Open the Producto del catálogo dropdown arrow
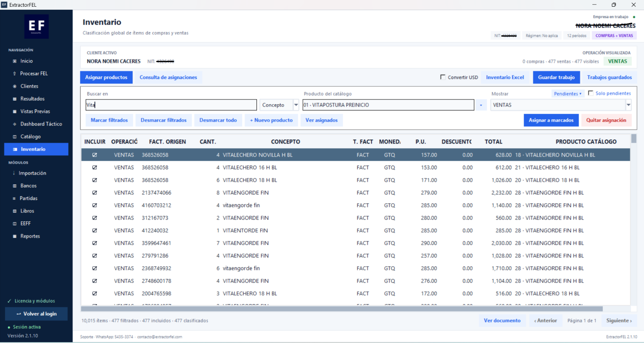 (x=481, y=105)
